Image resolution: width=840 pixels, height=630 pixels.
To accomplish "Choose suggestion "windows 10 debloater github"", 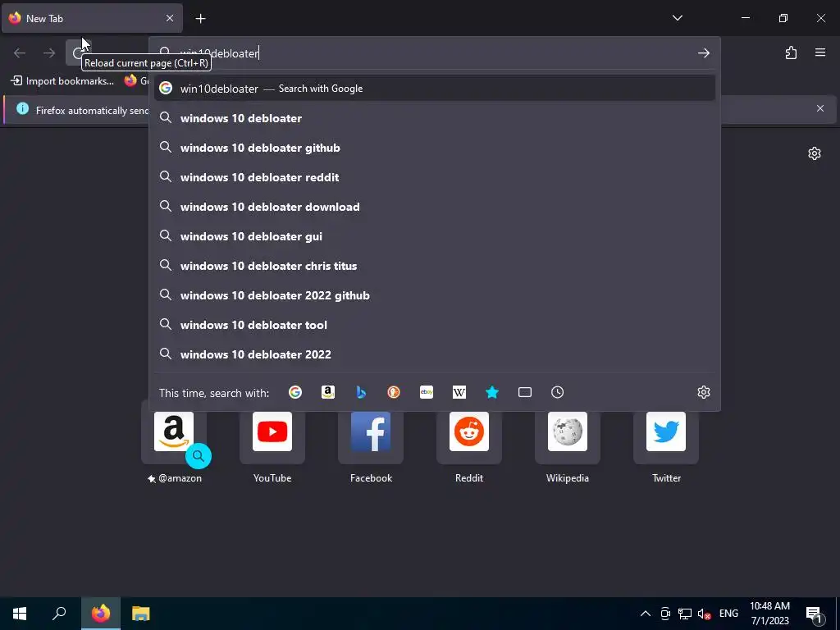I will [x=435, y=148].
